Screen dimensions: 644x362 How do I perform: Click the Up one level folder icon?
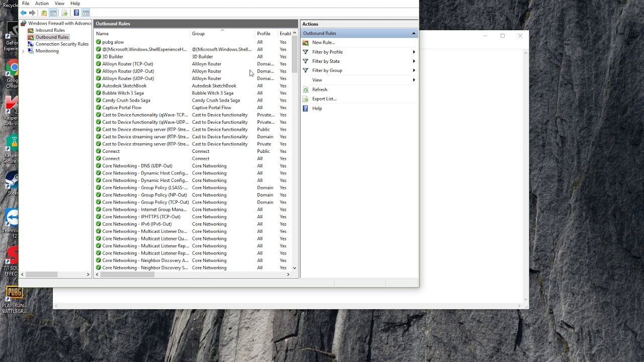[x=44, y=13]
